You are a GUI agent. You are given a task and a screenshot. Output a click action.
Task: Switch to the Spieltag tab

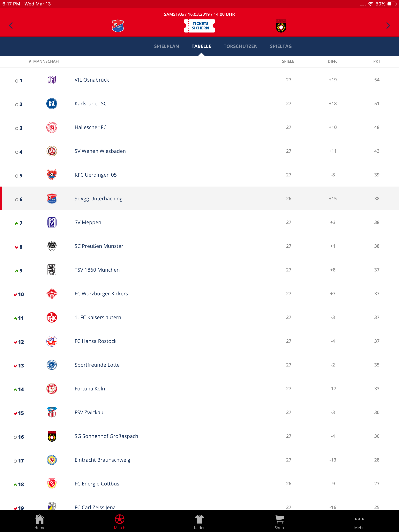point(281,46)
